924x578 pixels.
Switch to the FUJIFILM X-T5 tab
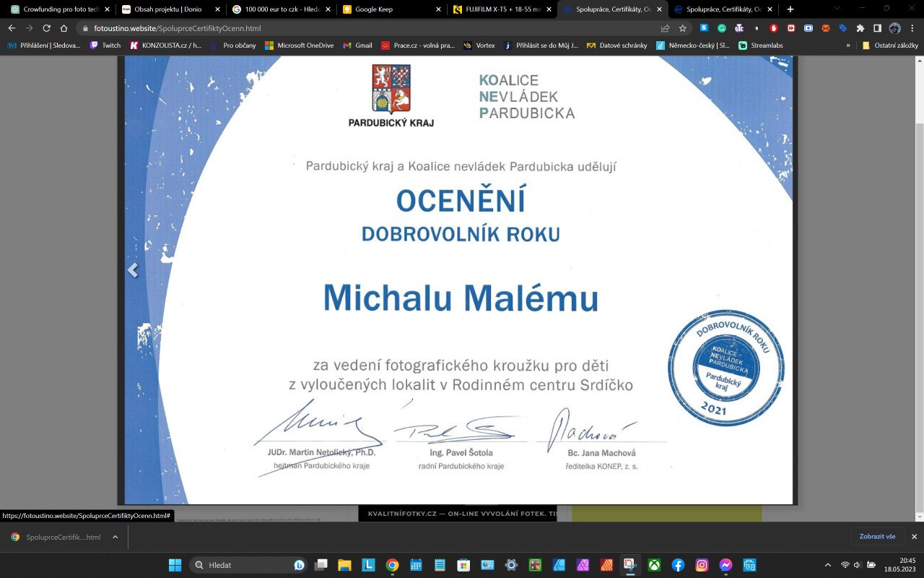pyautogui.click(x=503, y=9)
